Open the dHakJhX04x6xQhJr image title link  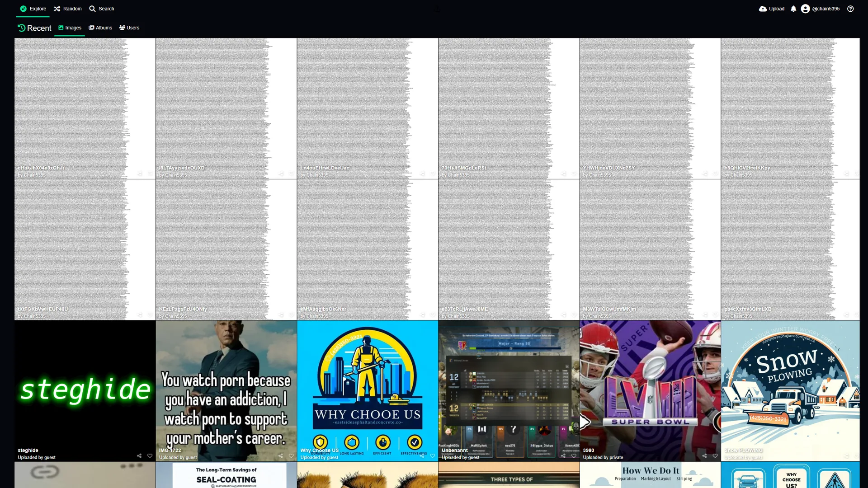click(41, 168)
